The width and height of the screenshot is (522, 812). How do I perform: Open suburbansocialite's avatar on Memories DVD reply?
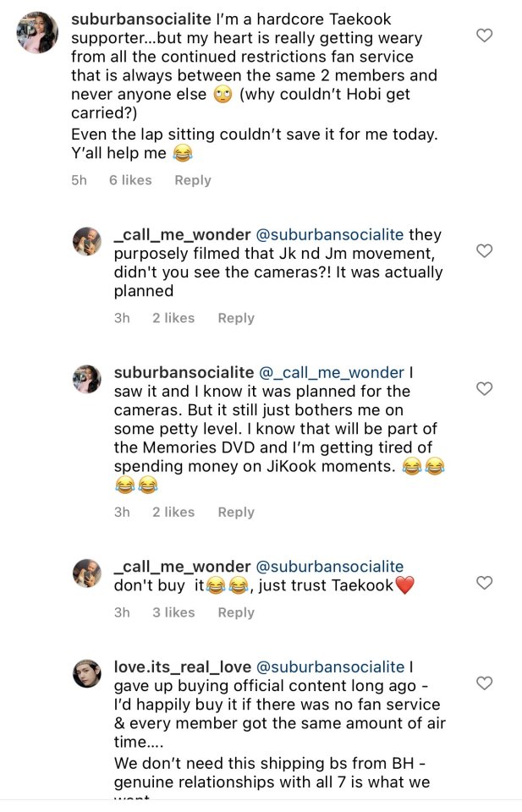(87, 379)
